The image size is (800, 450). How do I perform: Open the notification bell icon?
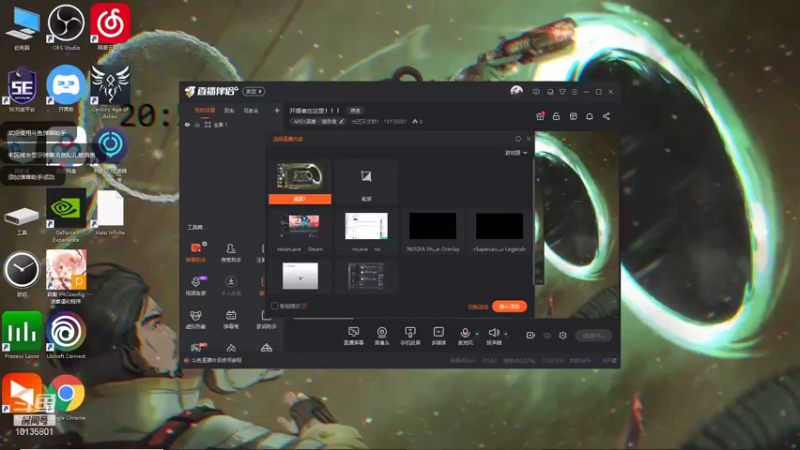pos(589,116)
